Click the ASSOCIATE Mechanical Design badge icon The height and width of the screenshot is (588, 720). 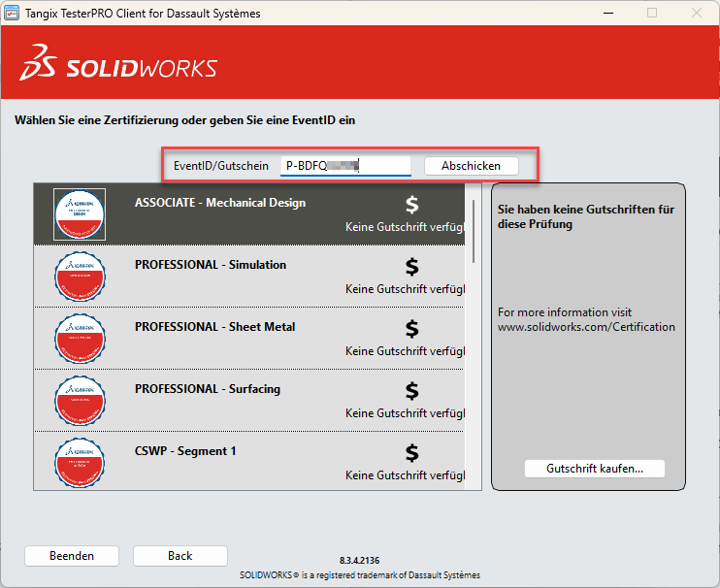pos(80,213)
